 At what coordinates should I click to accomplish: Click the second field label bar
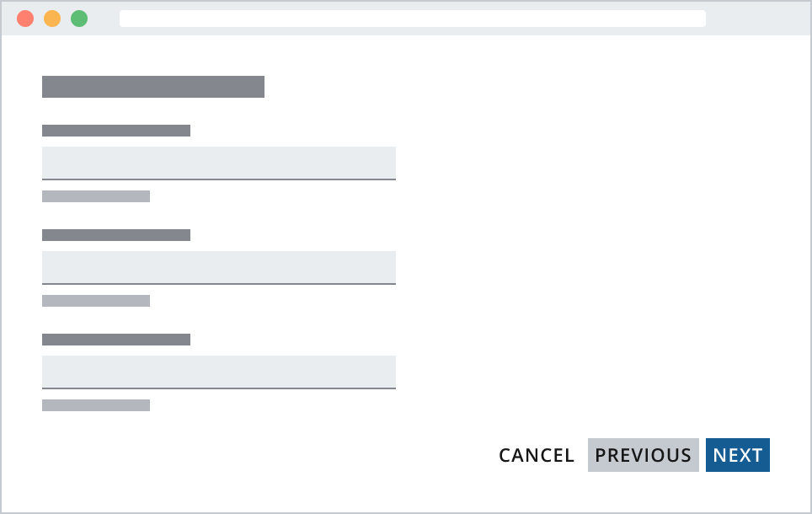[116, 234]
